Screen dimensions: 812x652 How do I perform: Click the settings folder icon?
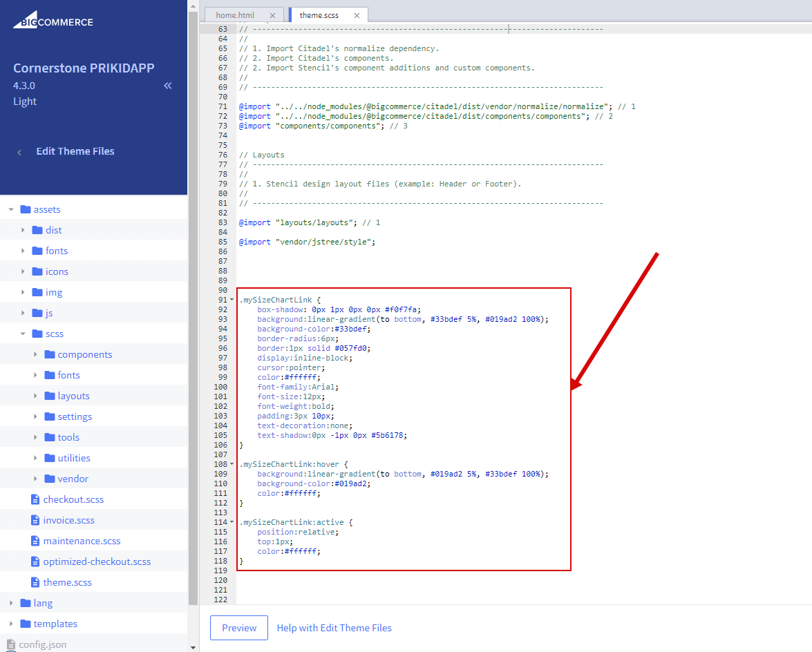click(50, 416)
